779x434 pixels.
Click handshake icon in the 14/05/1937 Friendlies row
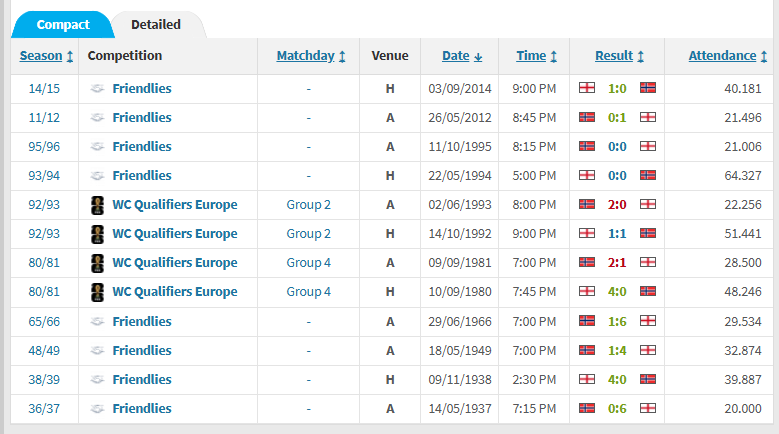(x=97, y=409)
